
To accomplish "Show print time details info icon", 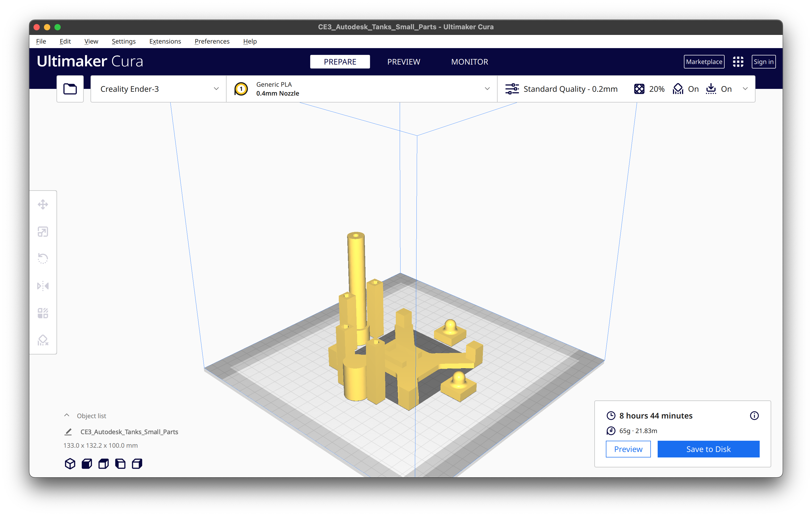I will [x=754, y=416].
